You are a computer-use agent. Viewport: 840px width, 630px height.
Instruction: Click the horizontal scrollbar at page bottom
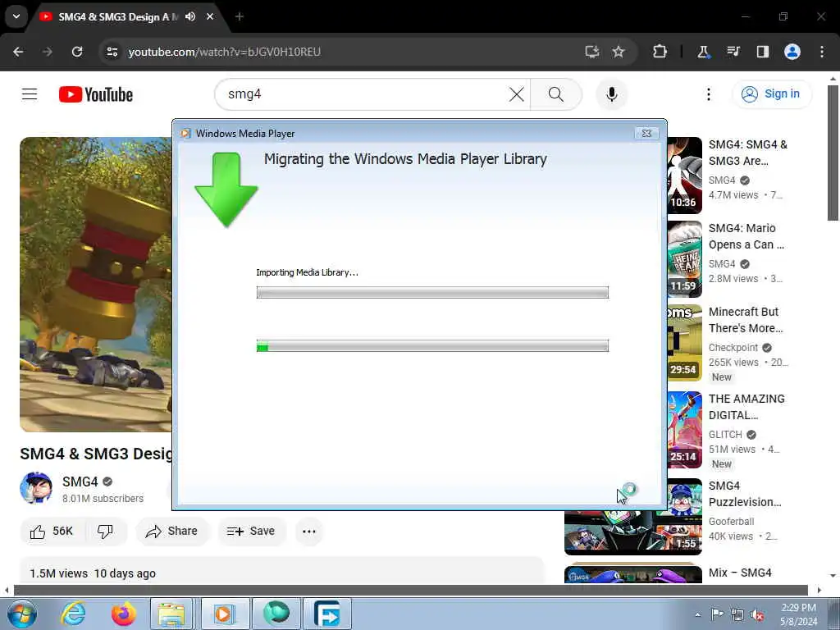point(410,590)
